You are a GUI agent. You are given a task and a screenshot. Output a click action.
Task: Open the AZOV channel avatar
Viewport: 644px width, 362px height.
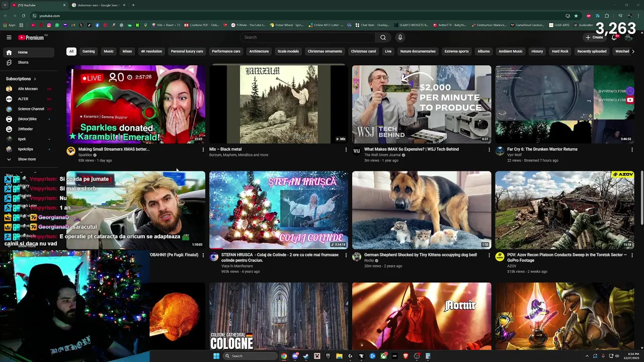click(500, 257)
